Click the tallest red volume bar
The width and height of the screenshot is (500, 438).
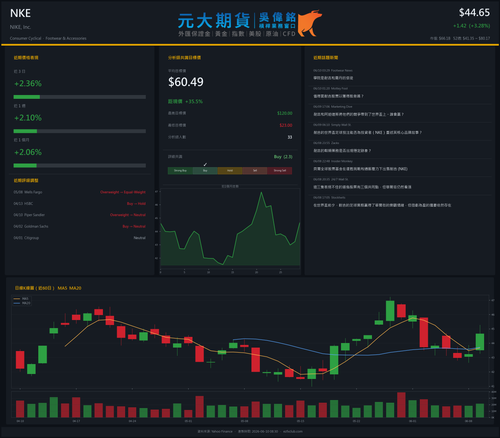click(x=401, y=405)
